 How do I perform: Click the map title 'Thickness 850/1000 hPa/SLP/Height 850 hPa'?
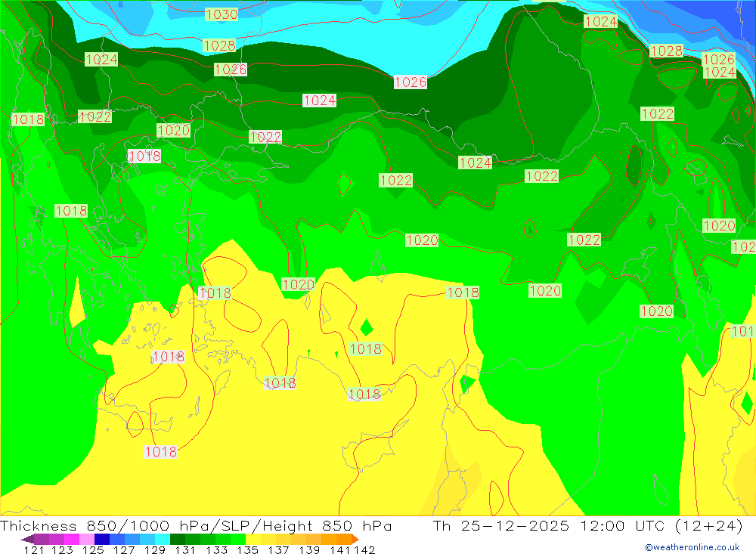[196, 525]
